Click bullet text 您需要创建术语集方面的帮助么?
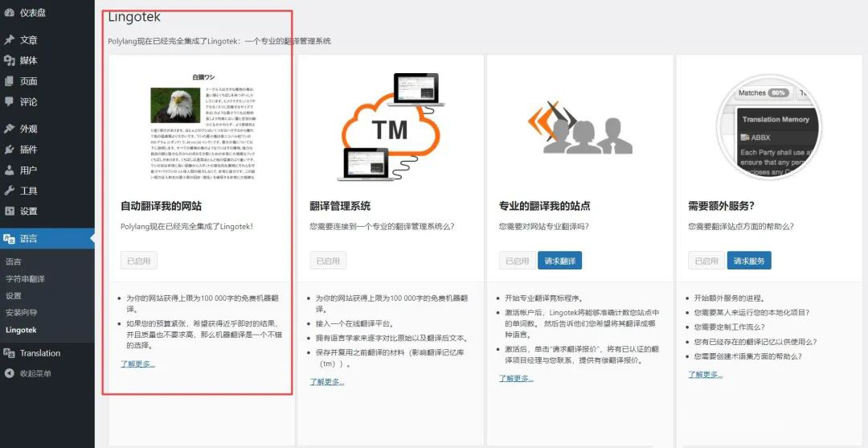This screenshot has width=868, height=448. pyautogui.click(x=748, y=356)
